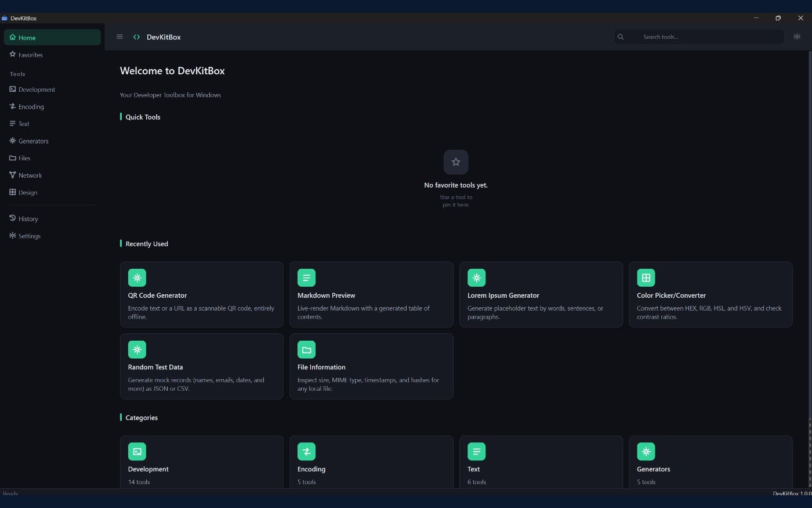Select Encoding in the sidebar
812x508 pixels.
coord(52,107)
